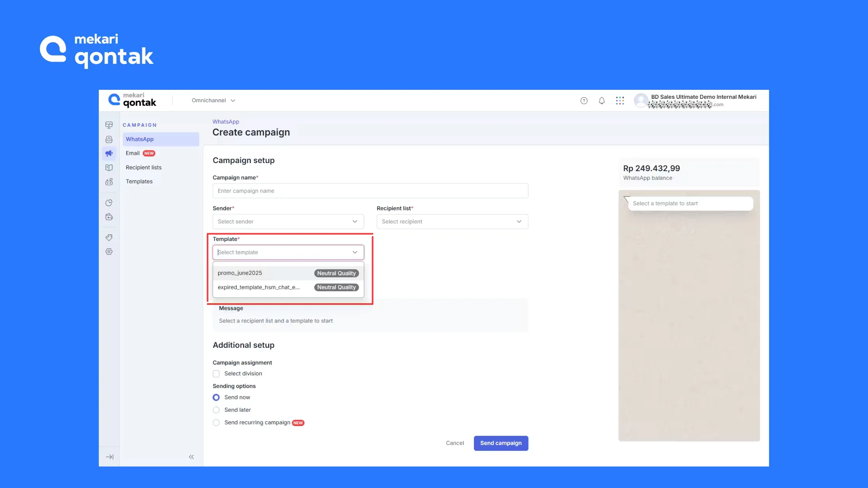
Task: Open the Omnichannel product switcher dropdown
Action: [x=213, y=100]
